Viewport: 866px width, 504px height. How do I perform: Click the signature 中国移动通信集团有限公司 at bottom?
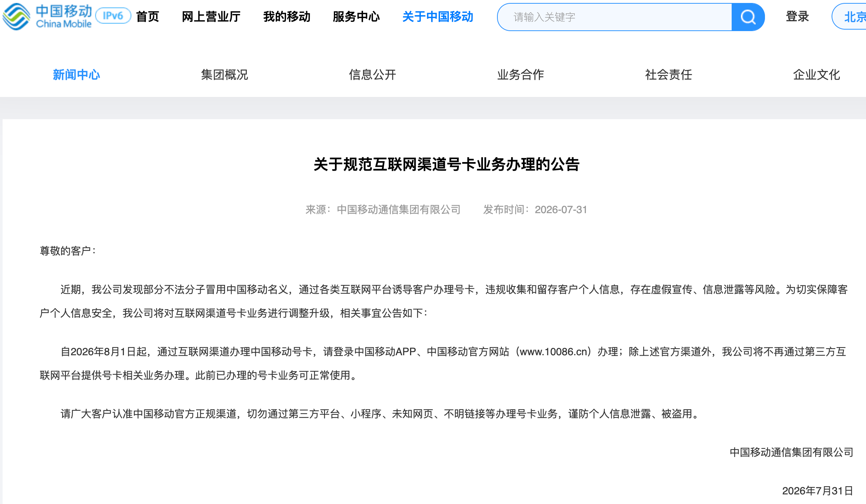click(792, 452)
